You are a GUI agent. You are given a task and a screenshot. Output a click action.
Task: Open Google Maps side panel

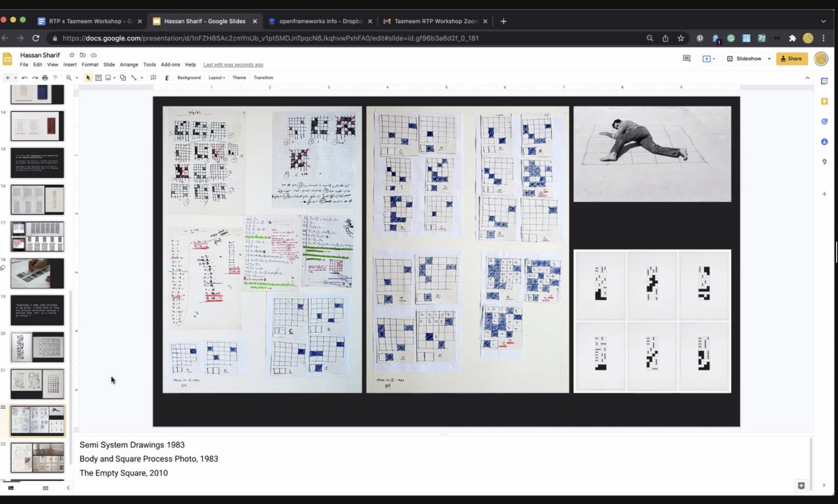[x=824, y=162]
